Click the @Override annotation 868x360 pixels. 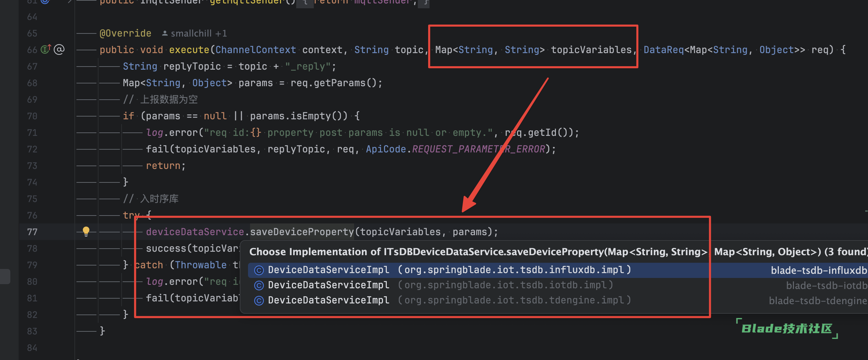pos(125,33)
